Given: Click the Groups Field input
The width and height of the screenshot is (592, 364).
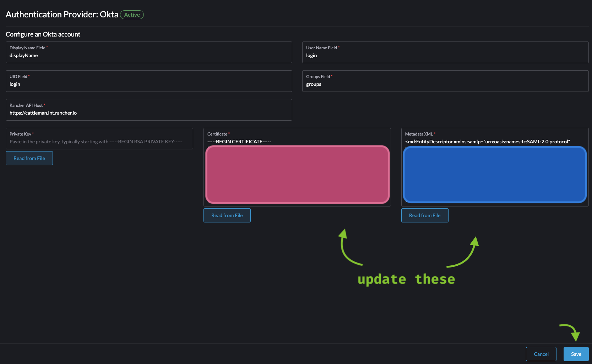Looking at the screenshot, I should 445,81.
